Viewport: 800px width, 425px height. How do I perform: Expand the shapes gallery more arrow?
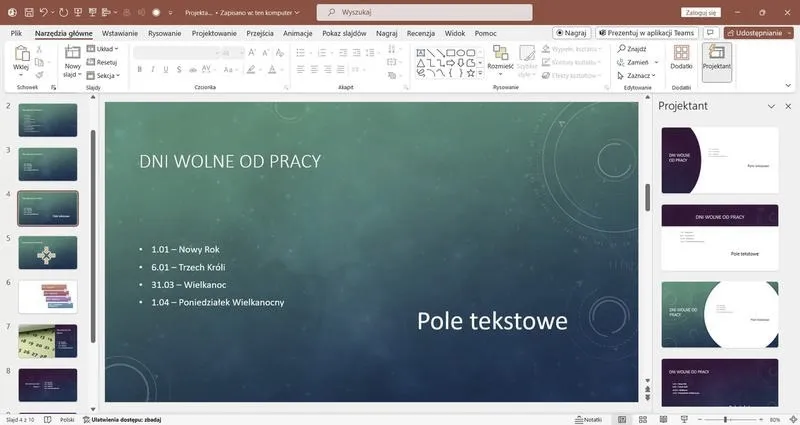pyautogui.click(x=480, y=73)
